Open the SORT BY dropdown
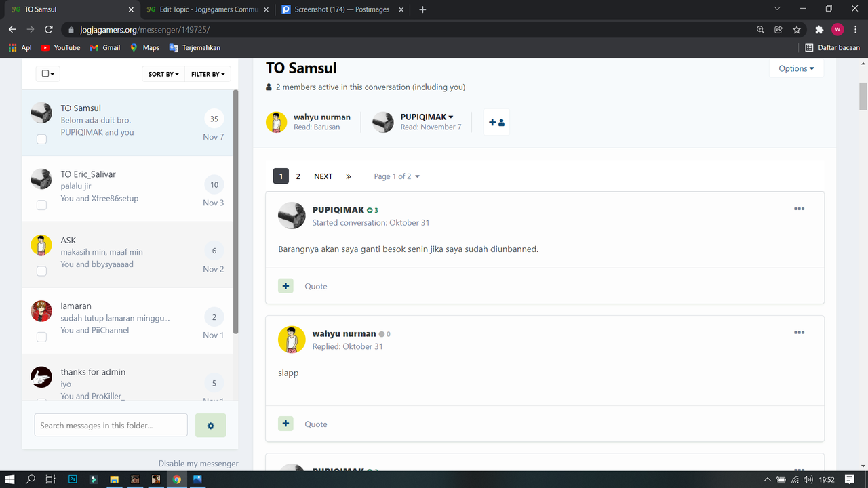The height and width of the screenshot is (488, 868). [x=163, y=74]
